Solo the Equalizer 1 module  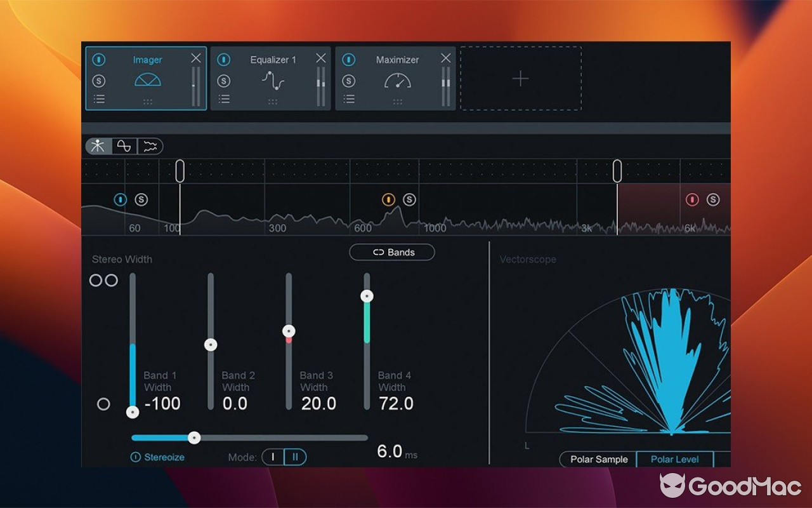(x=224, y=81)
